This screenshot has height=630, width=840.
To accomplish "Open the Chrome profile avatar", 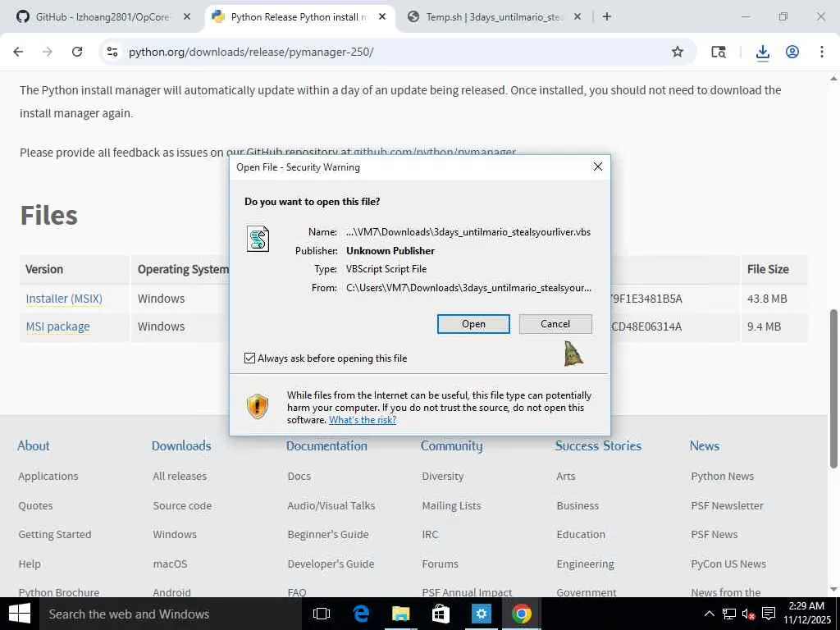I will point(792,52).
